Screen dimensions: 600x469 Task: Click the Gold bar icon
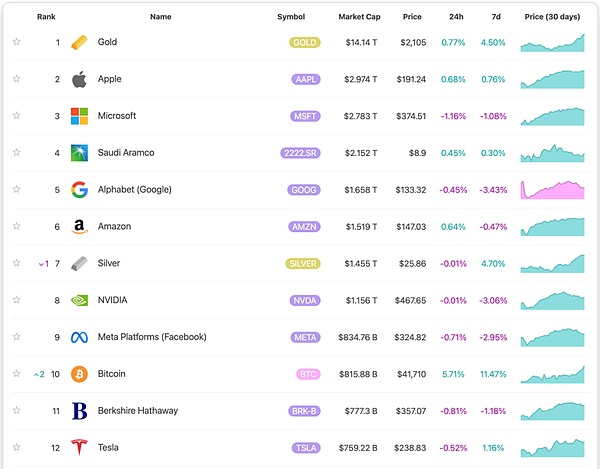pos(79,42)
